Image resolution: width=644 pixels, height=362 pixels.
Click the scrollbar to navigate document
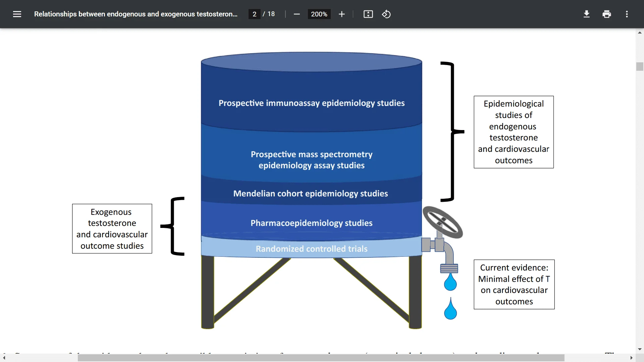(x=641, y=66)
